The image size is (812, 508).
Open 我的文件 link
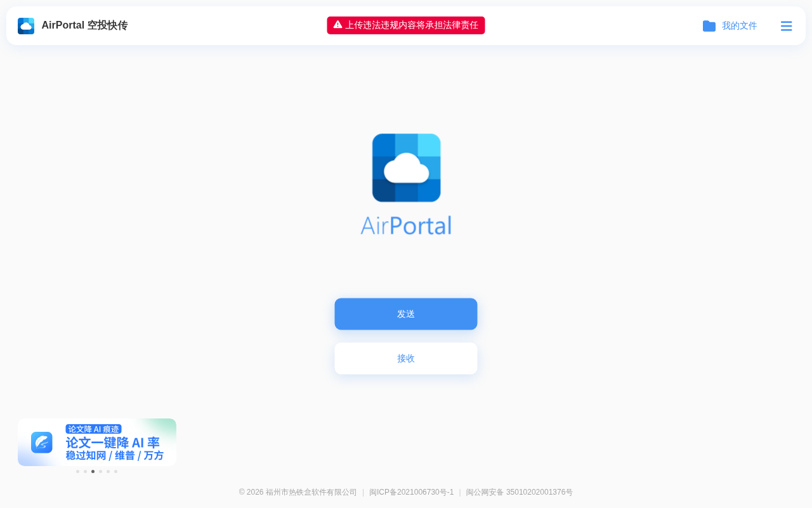[739, 26]
